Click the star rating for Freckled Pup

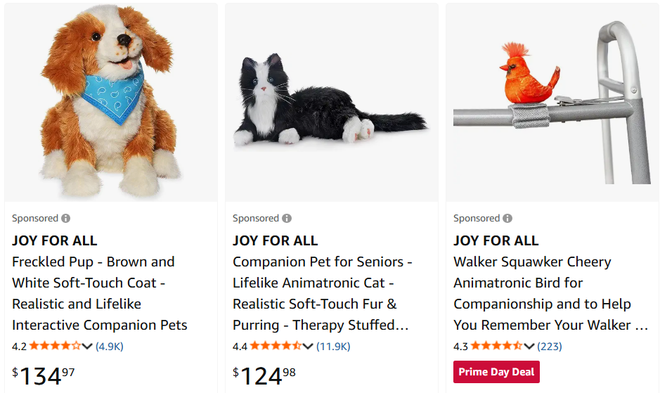click(x=55, y=346)
